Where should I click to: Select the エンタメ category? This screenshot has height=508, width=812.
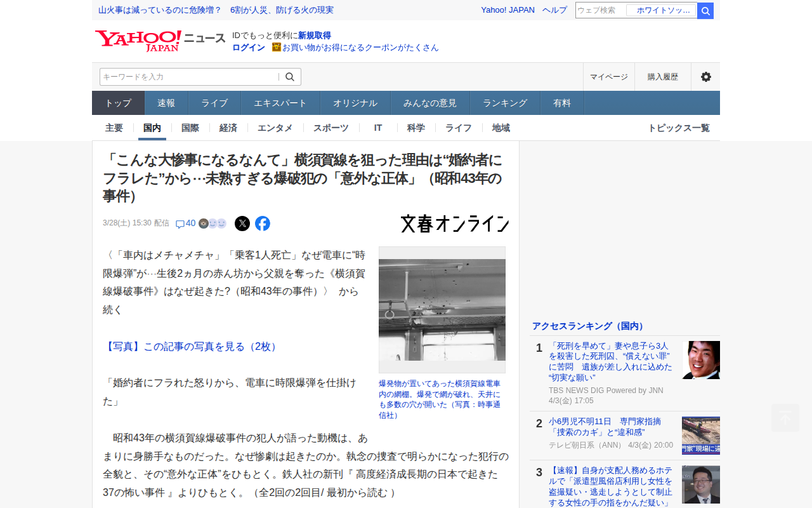pyautogui.click(x=275, y=128)
